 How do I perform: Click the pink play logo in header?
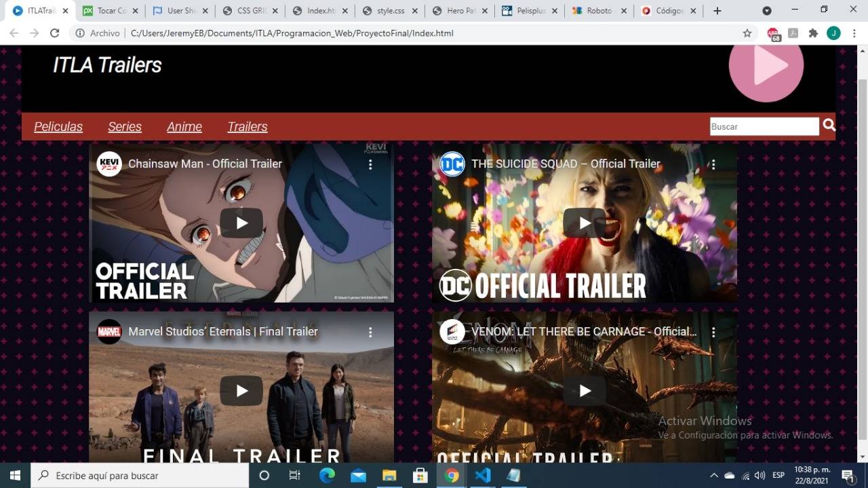click(x=766, y=66)
